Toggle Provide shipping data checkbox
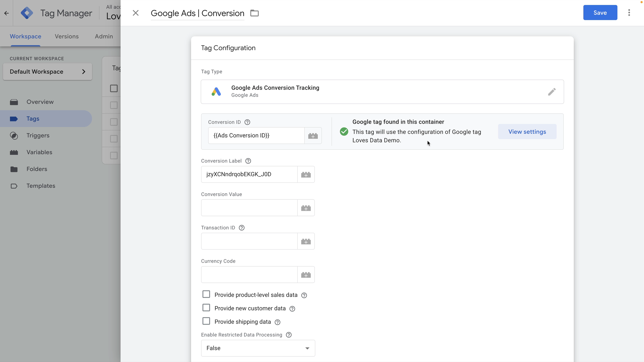 (x=206, y=321)
